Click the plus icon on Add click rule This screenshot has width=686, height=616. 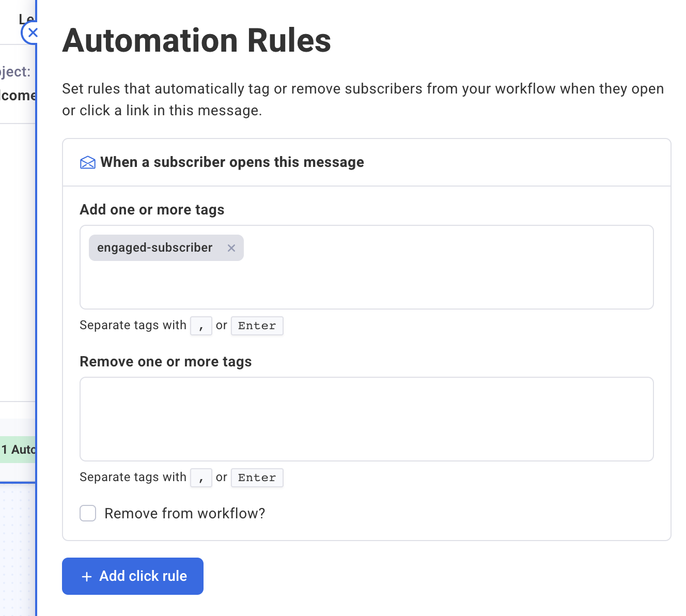87,577
